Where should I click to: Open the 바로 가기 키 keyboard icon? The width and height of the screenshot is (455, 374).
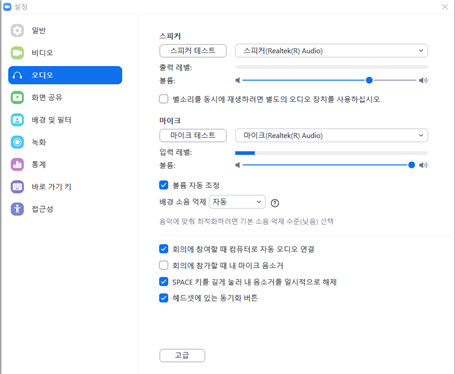point(17,187)
